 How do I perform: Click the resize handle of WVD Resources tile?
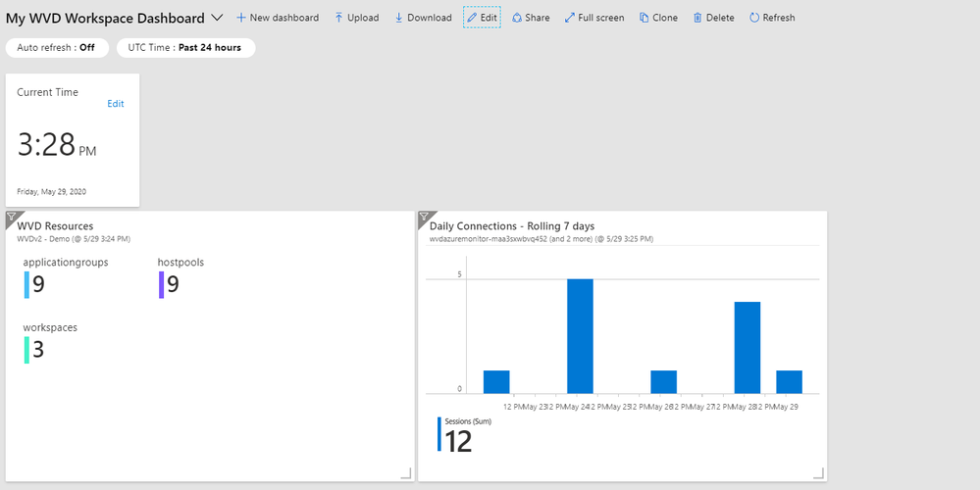[406, 473]
